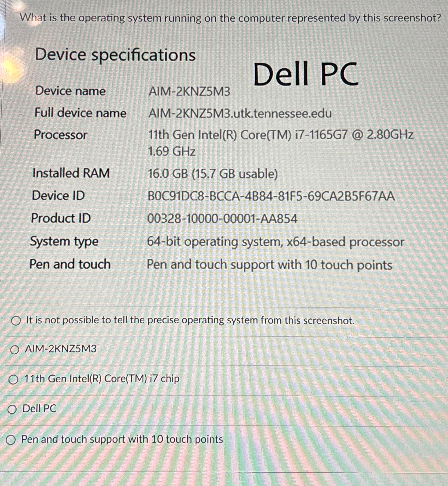The height and width of the screenshot is (486, 448).
Task: Click the 1.69 GHz processor speed text
Action: 171,151
